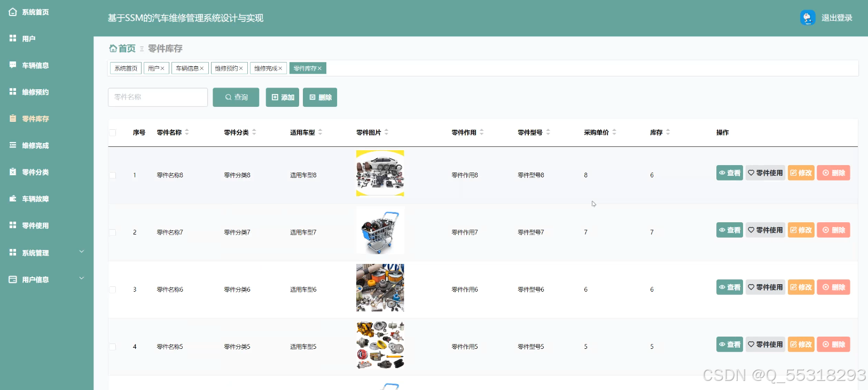Check the row 零件名称6 checkbox
The height and width of the screenshot is (390, 868).
[x=112, y=290]
